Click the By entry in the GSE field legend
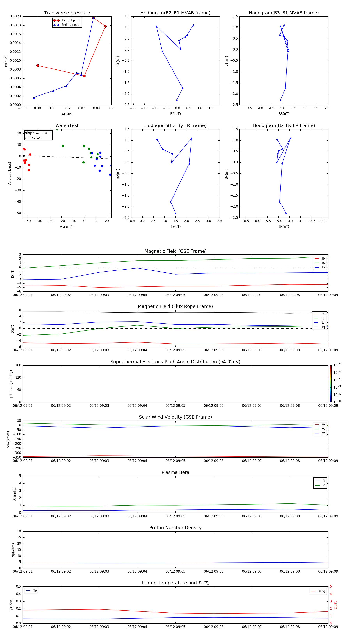 pos(320,263)
